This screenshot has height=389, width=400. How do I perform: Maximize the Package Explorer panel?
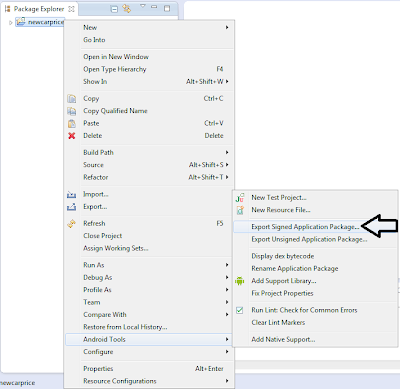click(167, 8)
